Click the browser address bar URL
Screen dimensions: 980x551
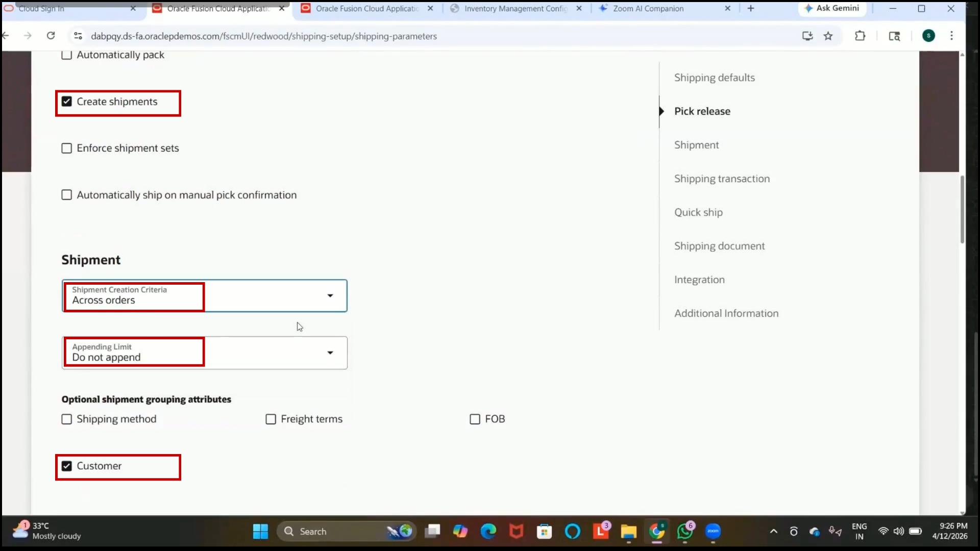coord(263,36)
